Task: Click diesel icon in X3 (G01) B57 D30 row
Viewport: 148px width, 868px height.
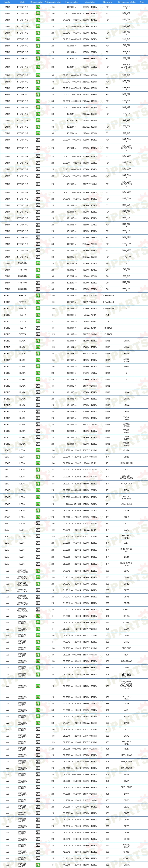Action: [x=38, y=289]
